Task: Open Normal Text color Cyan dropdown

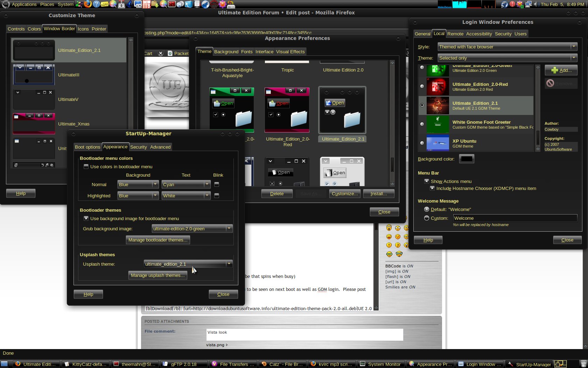Action: click(x=186, y=184)
